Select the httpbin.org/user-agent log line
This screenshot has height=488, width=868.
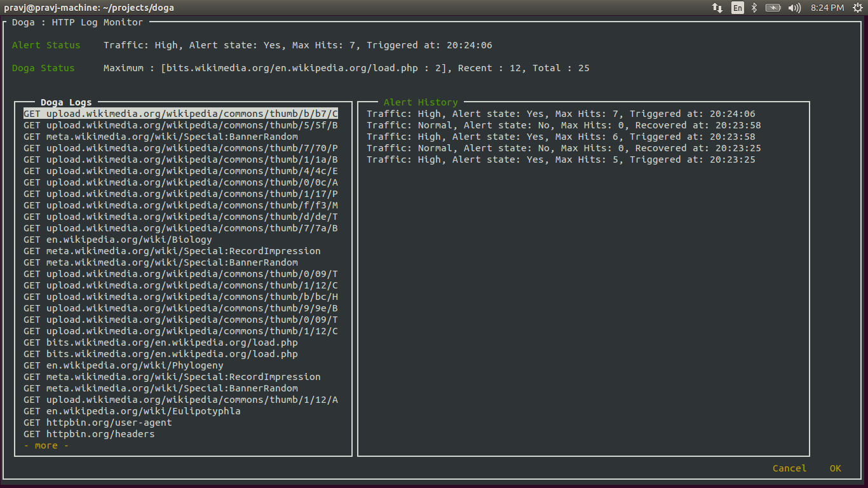tap(98, 423)
